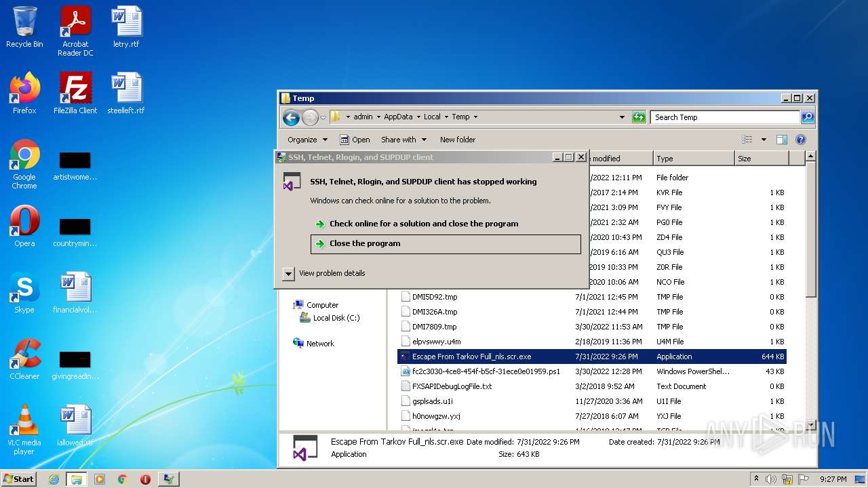Viewport: 868px width, 488px height.
Task: Select DMI5D92.tmp file
Action: pyautogui.click(x=592, y=297)
